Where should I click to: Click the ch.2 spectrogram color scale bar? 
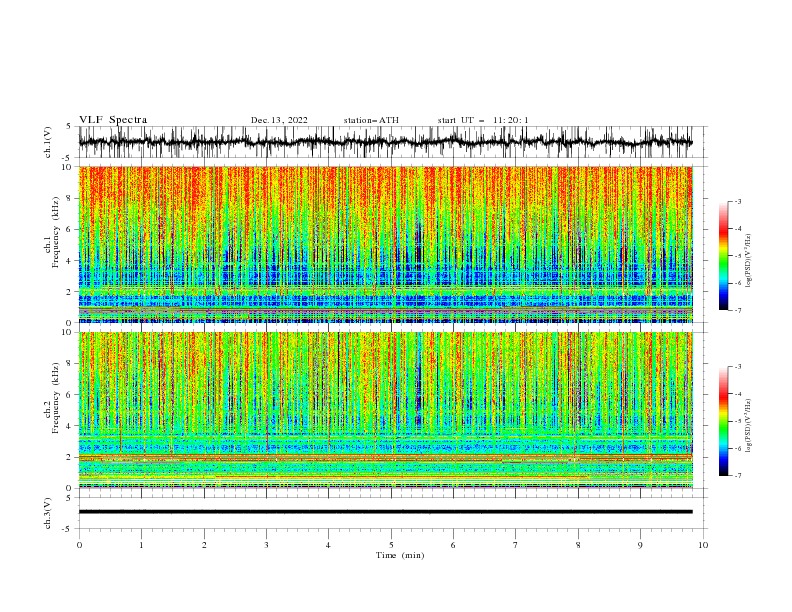coord(723,421)
